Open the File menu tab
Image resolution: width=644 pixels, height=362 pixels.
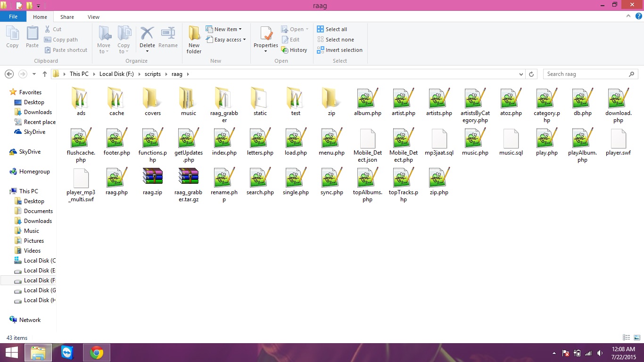click(x=13, y=16)
